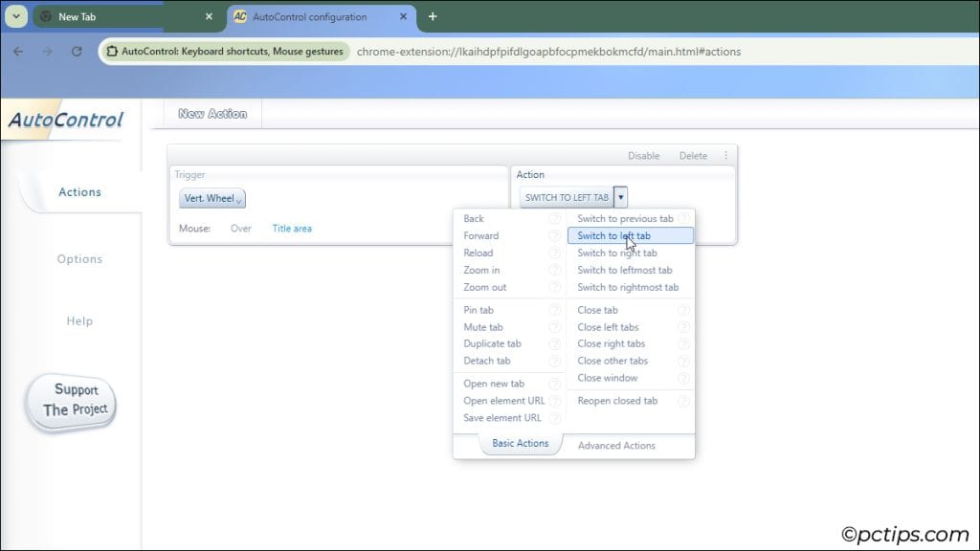Image resolution: width=980 pixels, height=551 pixels.
Task: Select Duplicate tab in the actions menu
Action: click(x=492, y=343)
